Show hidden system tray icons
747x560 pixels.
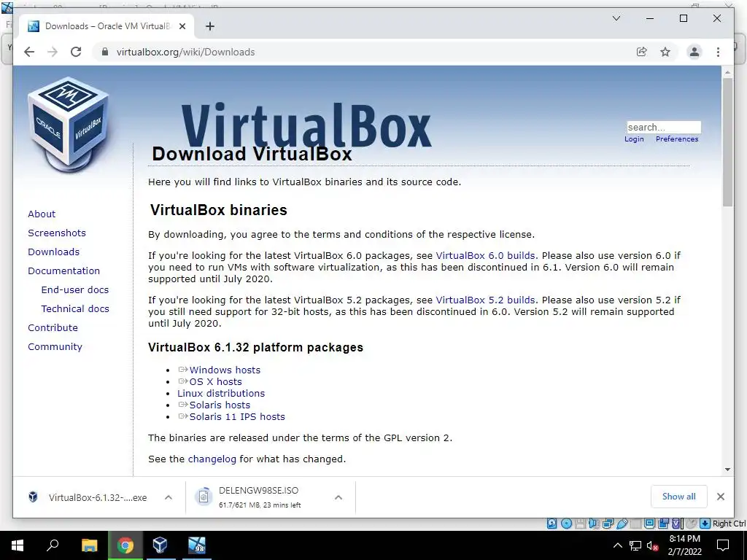[617, 545]
